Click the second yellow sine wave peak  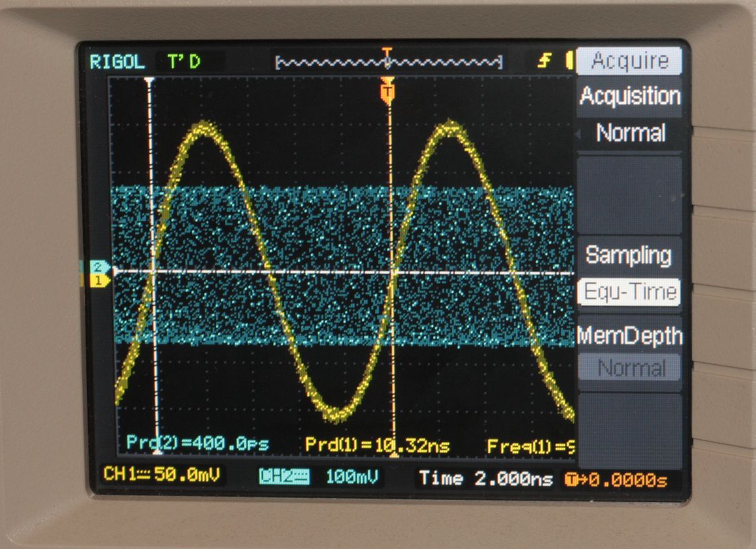(x=450, y=127)
